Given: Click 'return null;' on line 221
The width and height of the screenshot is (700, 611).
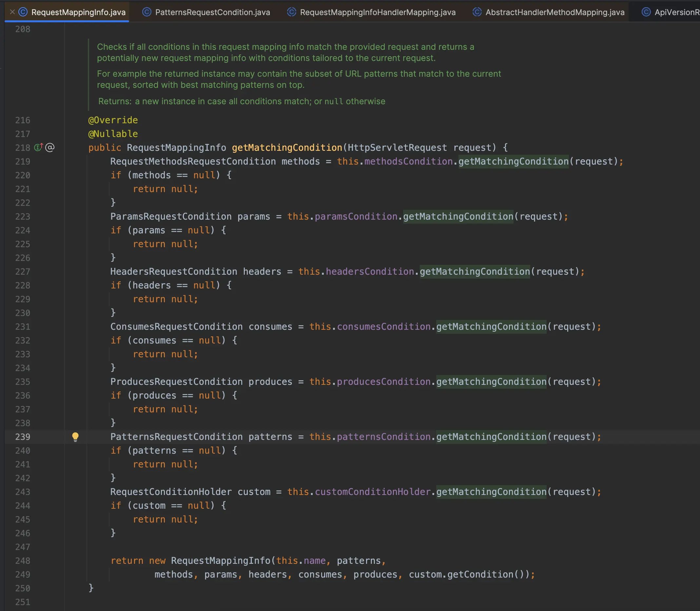Looking at the screenshot, I should coord(165,189).
